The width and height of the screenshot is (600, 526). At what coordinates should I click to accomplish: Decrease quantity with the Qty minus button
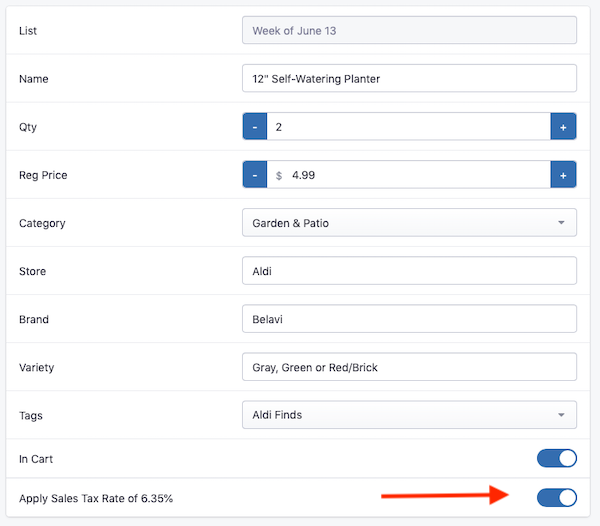click(255, 127)
